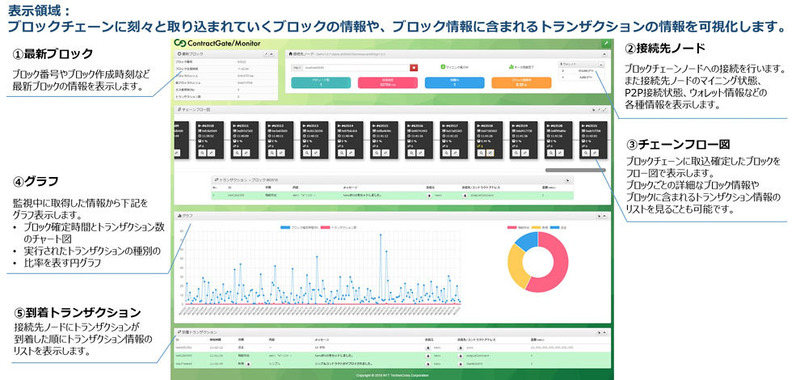
Task: Click the red disconnect button beside node address
Action: tap(414, 67)
